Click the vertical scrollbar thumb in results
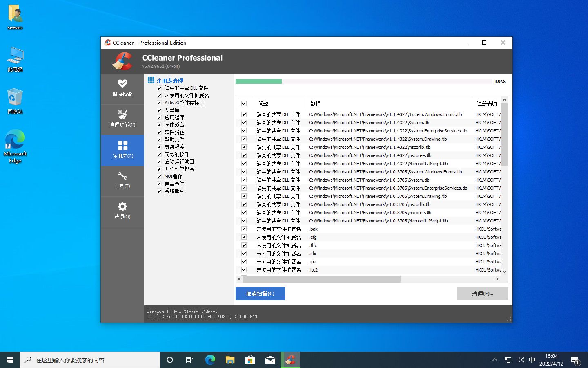The image size is (588, 368). coord(504,135)
